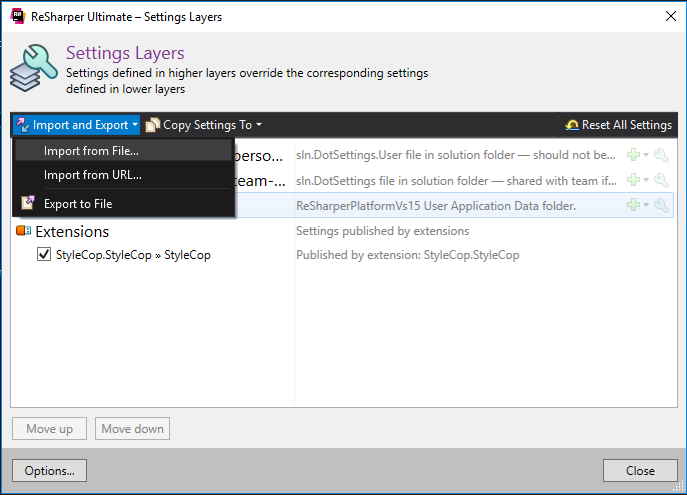Click the Settings Layers wrench-and-layers icon
The image size is (687, 495).
pos(33,67)
